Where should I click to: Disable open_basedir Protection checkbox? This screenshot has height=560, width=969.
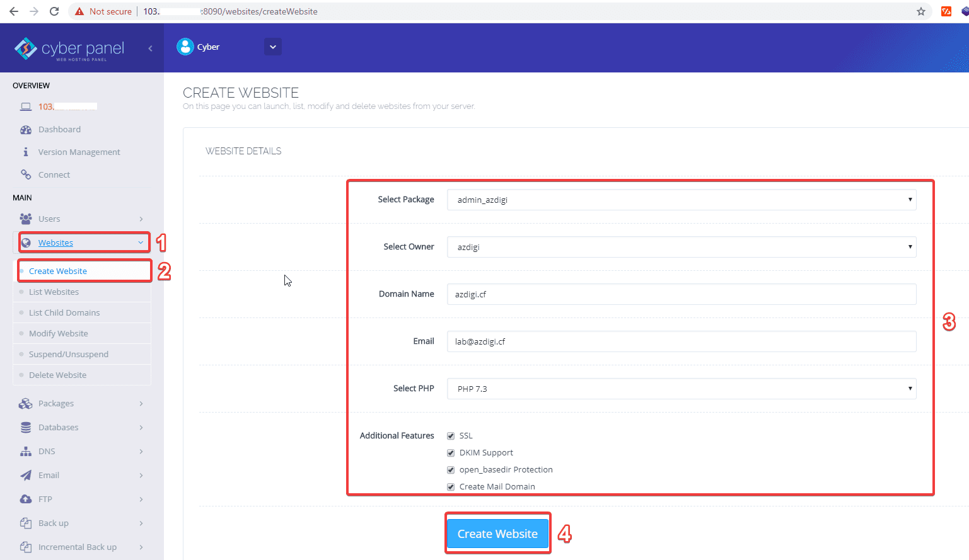[x=451, y=470]
